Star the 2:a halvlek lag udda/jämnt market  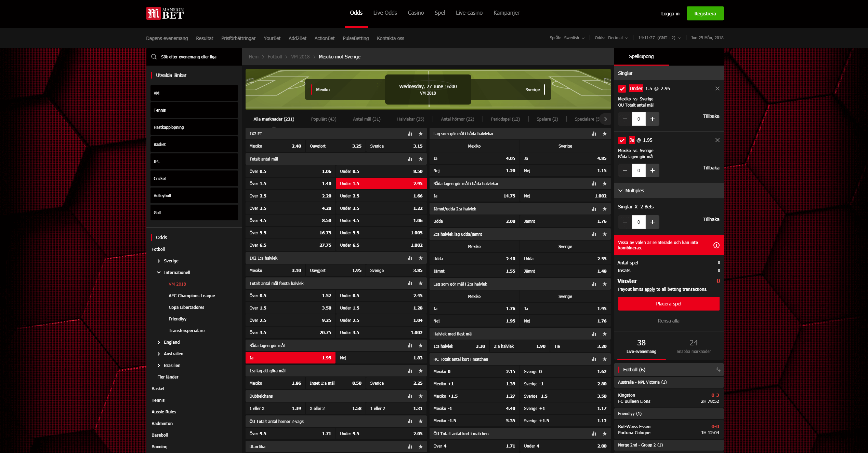(605, 234)
